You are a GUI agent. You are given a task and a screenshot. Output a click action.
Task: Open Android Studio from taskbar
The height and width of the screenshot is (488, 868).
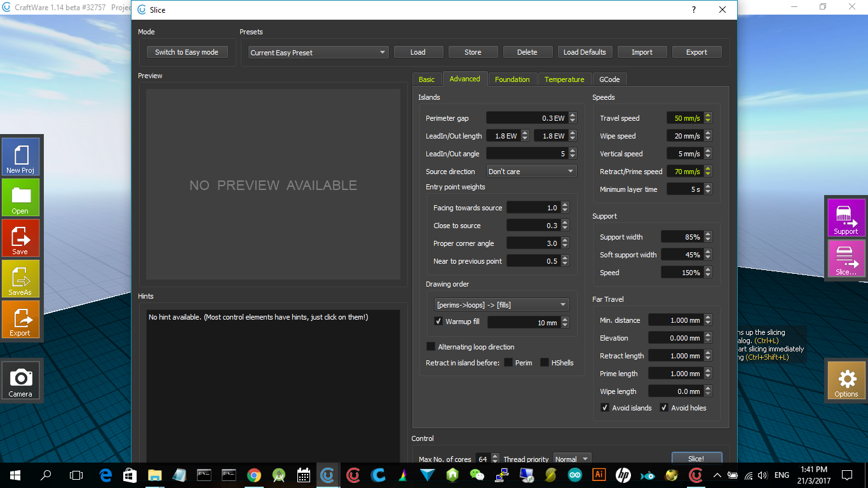[x=279, y=475]
